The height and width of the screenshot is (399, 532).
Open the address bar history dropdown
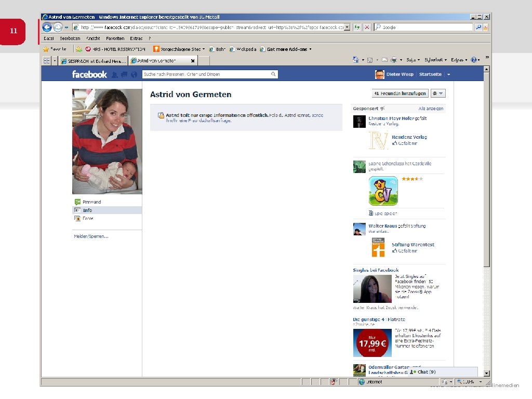pyautogui.click(x=347, y=27)
